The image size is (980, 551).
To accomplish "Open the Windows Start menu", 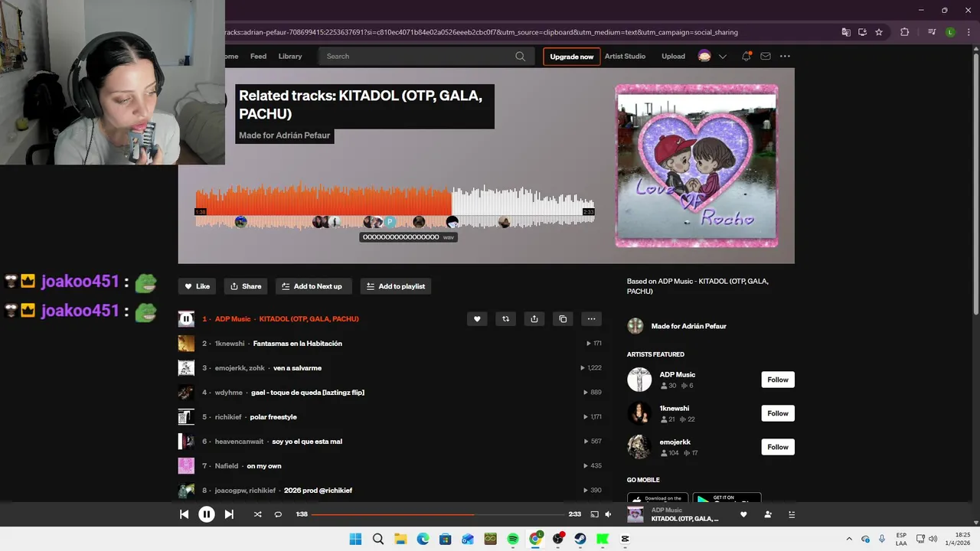I will tap(355, 539).
